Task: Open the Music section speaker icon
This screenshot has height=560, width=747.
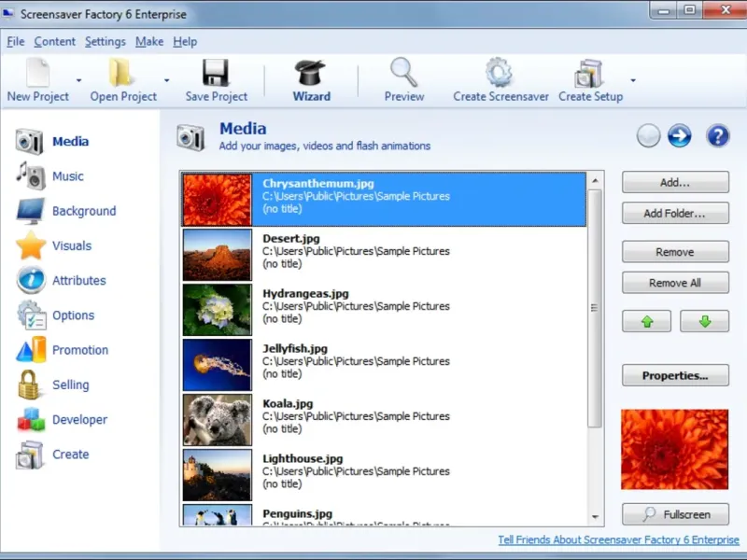Action: tap(31, 175)
